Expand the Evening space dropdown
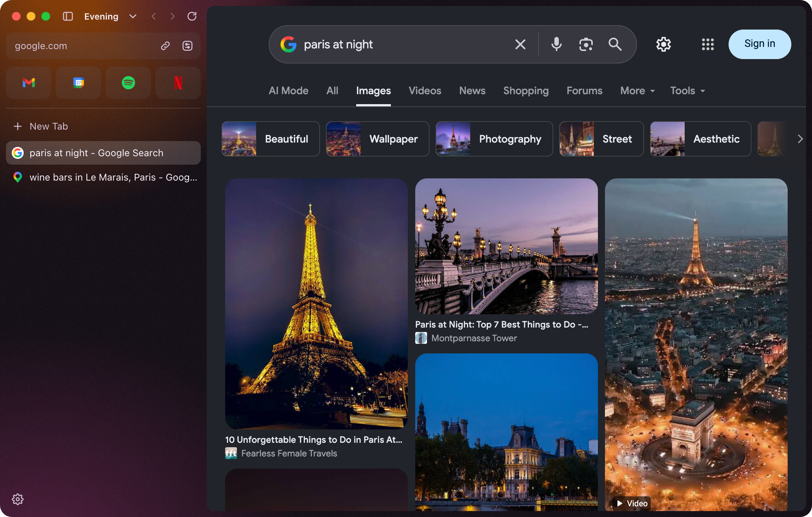812x517 pixels. 133,16
